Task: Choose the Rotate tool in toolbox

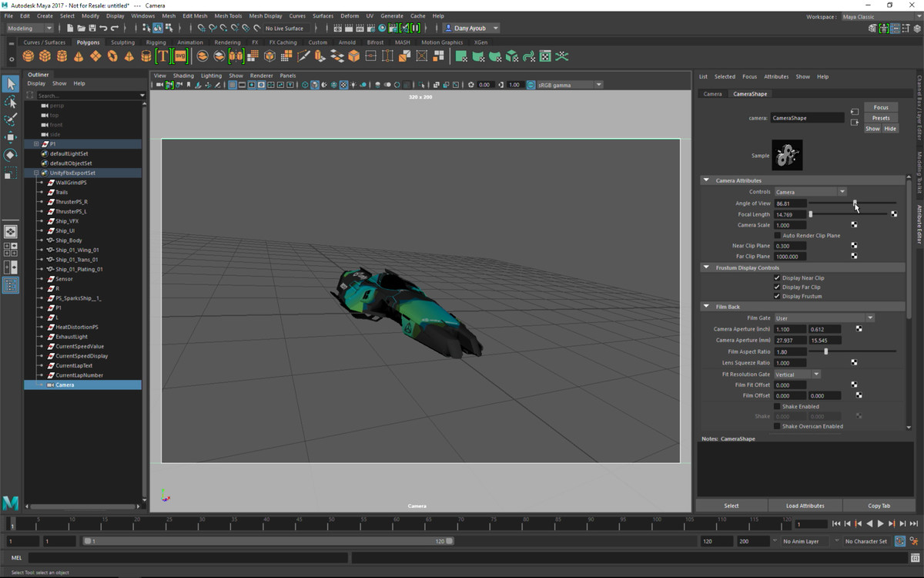Action: pos(11,155)
